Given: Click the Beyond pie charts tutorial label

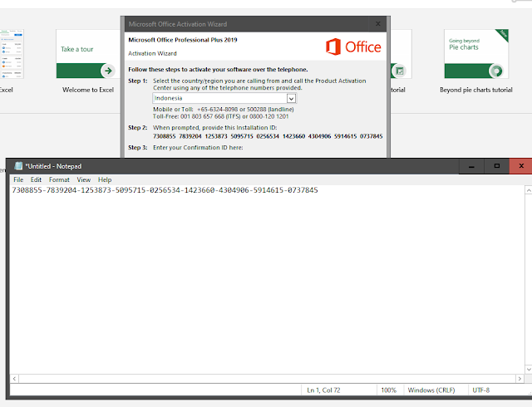Looking at the screenshot, I should (x=476, y=90).
